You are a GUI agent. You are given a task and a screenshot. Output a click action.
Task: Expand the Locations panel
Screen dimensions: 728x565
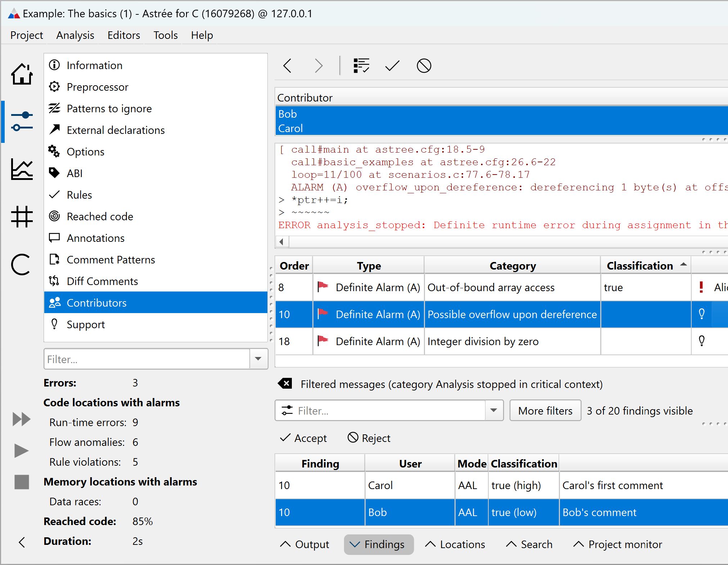pyautogui.click(x=455, y=544)
